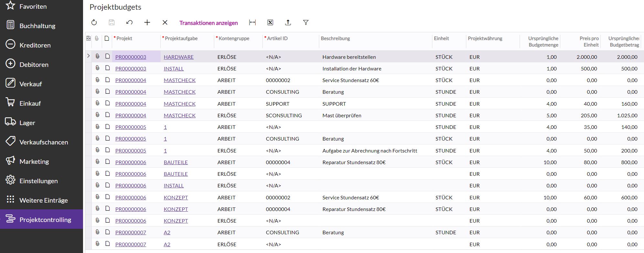The height and width of the screenshot is (253, 644).
Task: Click Projektwährung column header
Action: (485, 38)
